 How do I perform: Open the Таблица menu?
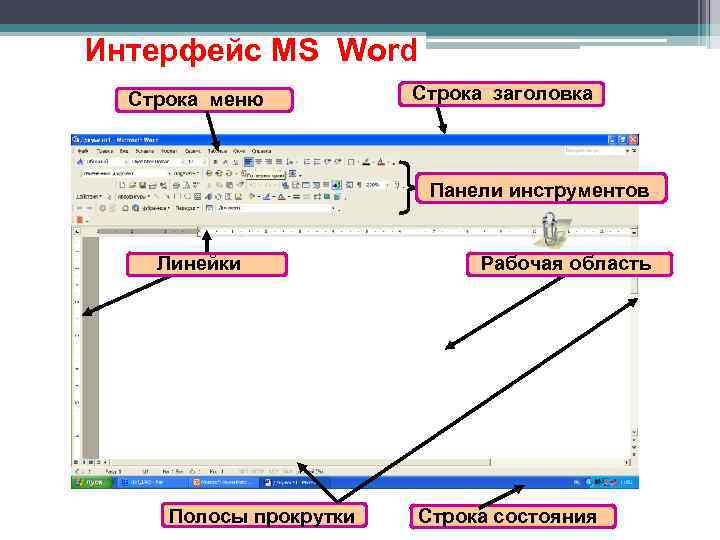coord(217,151)
